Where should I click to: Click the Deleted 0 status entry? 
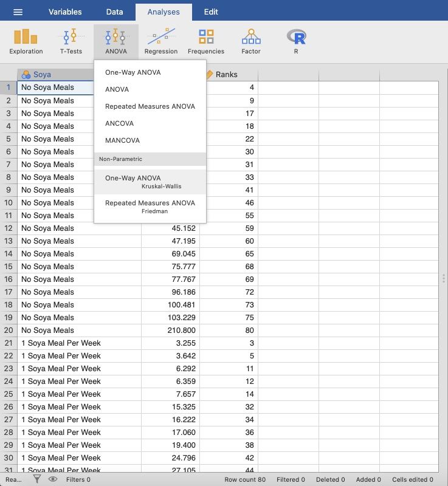tap(330, 479)
